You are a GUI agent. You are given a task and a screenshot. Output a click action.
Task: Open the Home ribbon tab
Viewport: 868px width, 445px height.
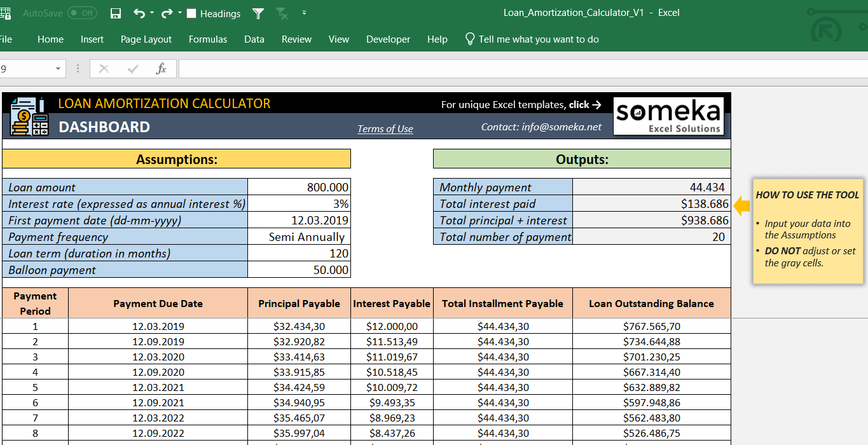(50, 39)
